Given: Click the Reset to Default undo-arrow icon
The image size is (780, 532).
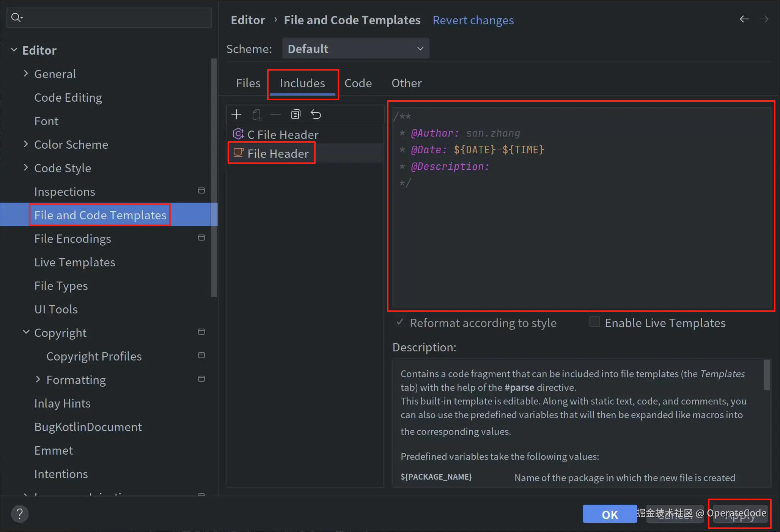Looking at the screenshot, I should coord(316,114).
